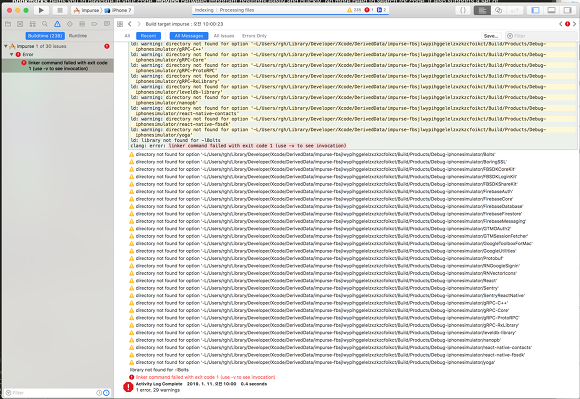Open the Library curly-braces button

pyautogui.click(x=463, y=10)
